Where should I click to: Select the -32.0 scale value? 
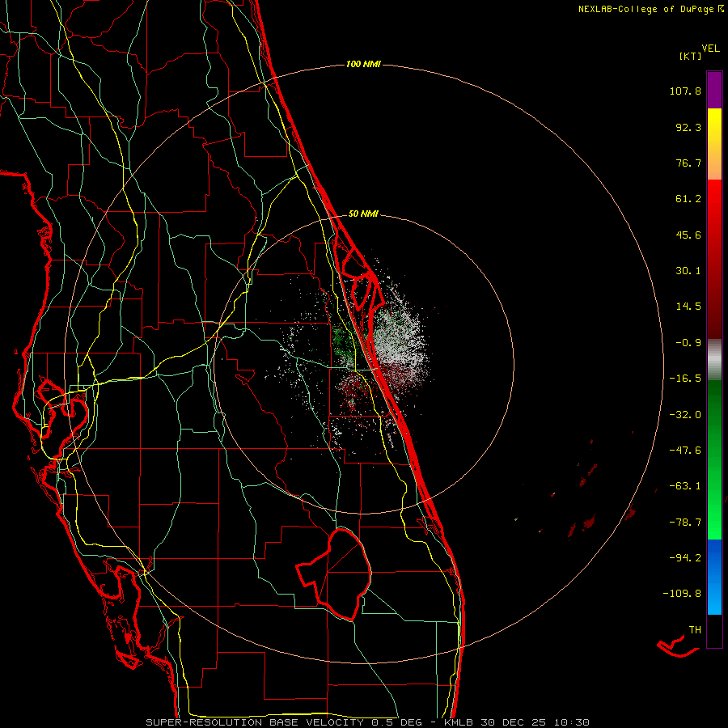685,415
